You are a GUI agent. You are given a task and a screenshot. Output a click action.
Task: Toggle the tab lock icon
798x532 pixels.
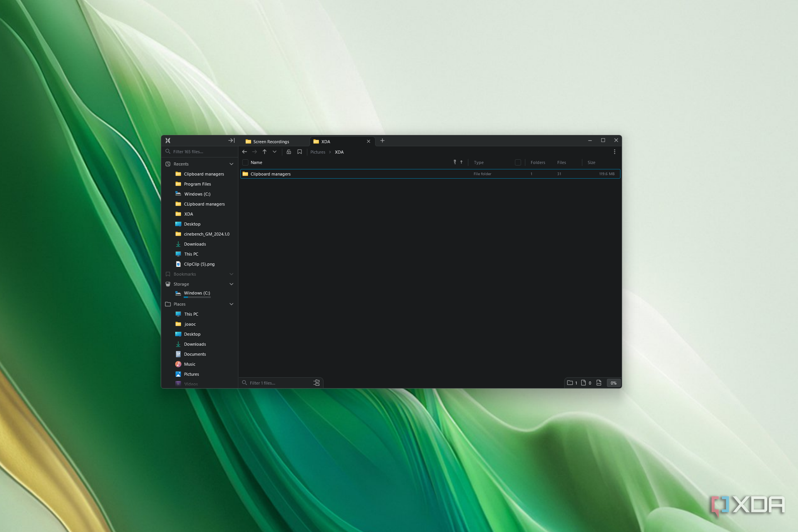(x=289, y=152)
